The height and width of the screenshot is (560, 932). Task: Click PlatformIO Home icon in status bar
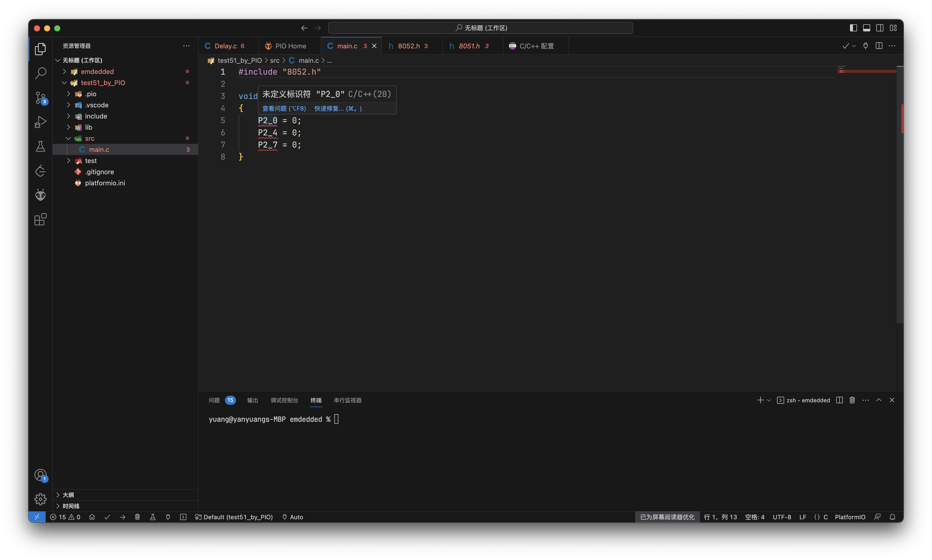click(92, 517)
